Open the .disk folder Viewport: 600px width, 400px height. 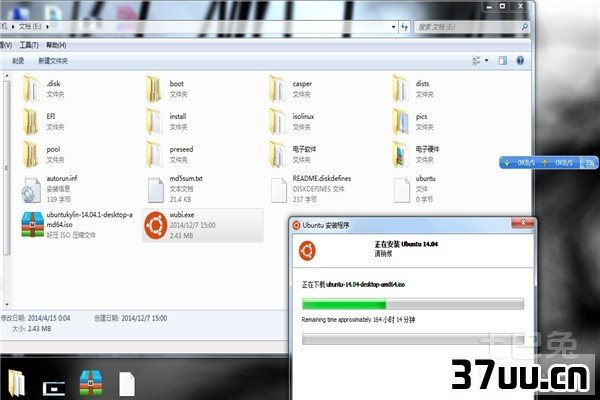42,89
